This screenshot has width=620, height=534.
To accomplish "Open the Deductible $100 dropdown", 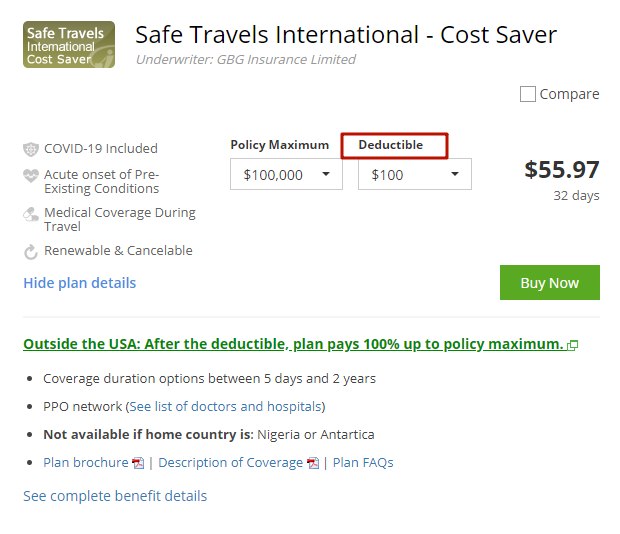I will [x=415, y=174].
